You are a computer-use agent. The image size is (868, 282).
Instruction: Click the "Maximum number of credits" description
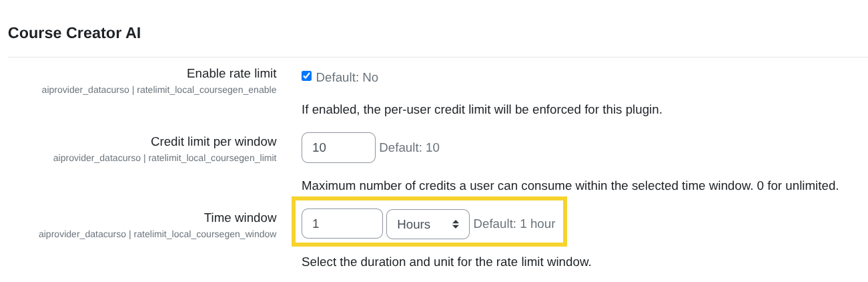click(570, 186)
